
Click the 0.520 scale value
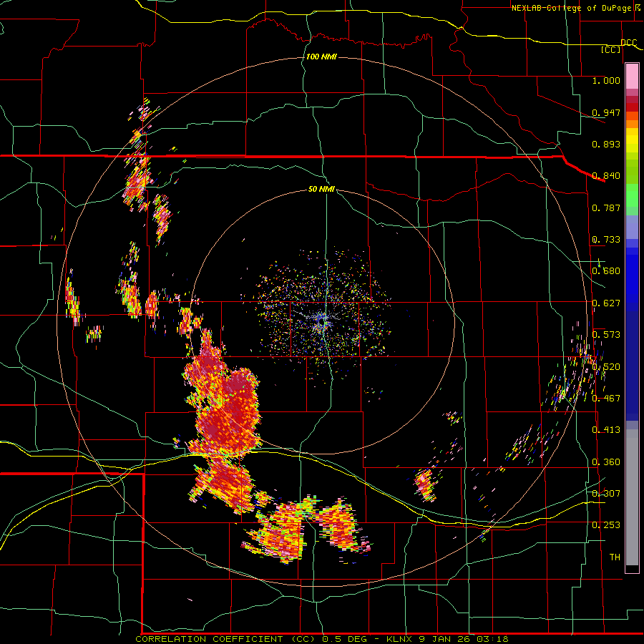[606, 366]
